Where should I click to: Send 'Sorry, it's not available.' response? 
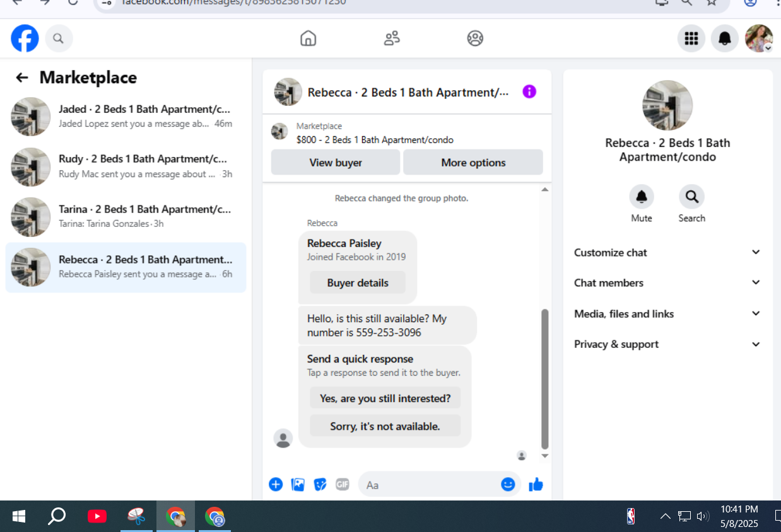(x=385, y=425)
